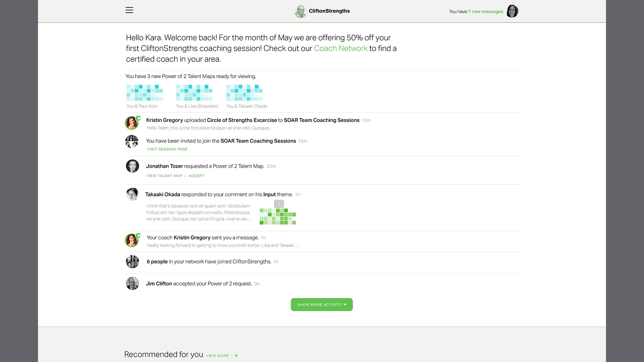Follow the Coach Network link
The width and height of the screenshot is (644, 362).
pyautogui.click(x=341, y=48)
